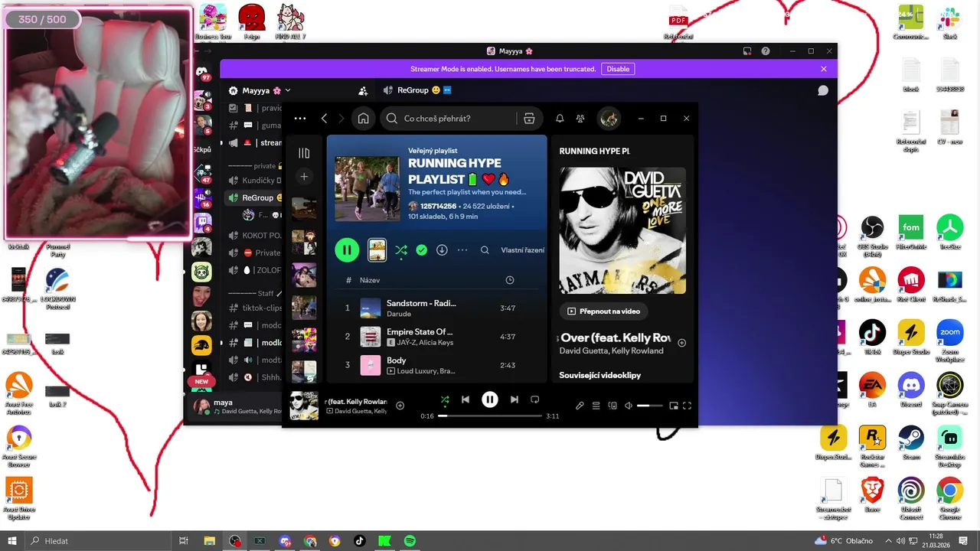
Task: Download the Running Hype playlist
Action: 442,250
